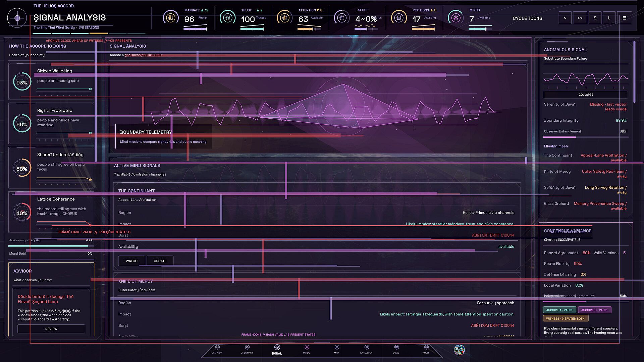Click the Observer Entanglement progress bar
Image resolution: width=644 pixels, height=362 pixels.
click(x=586, y=137)
